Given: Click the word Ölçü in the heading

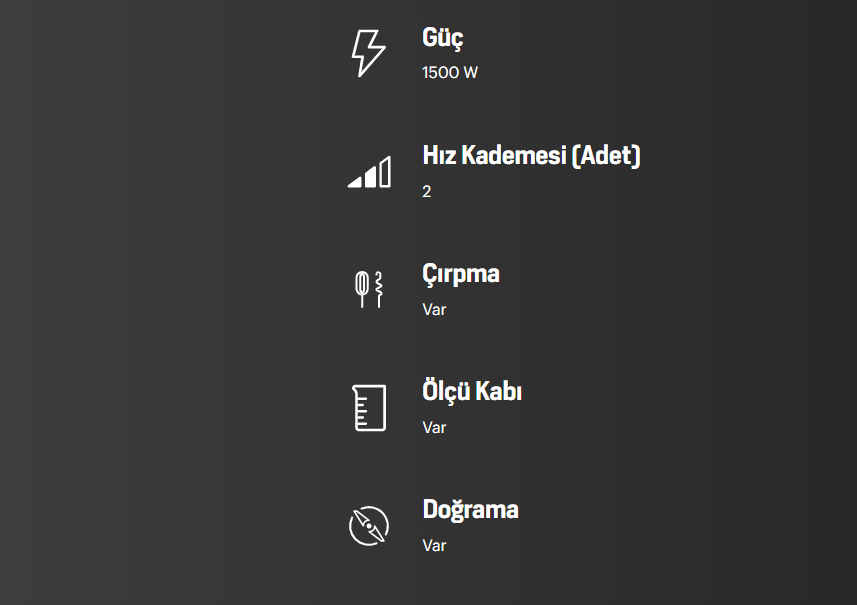Looking at the screenshot, I should pos(446,391).
